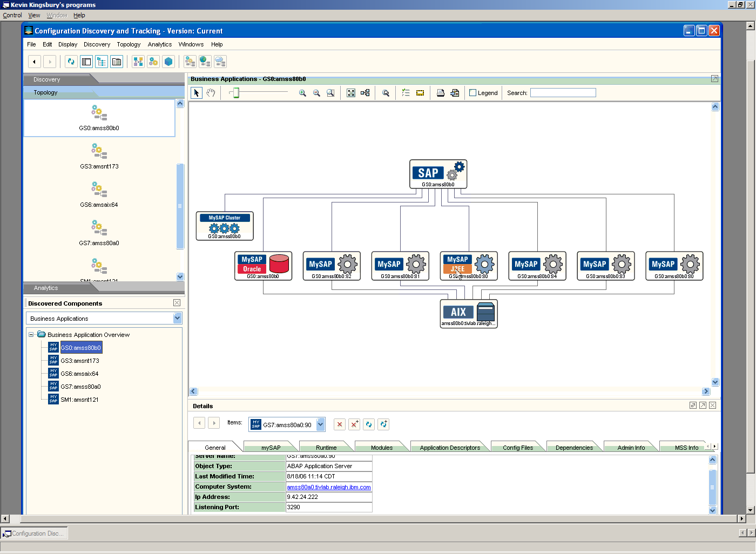
Task: Click the export image icon
Action: [x=455, y=93]
